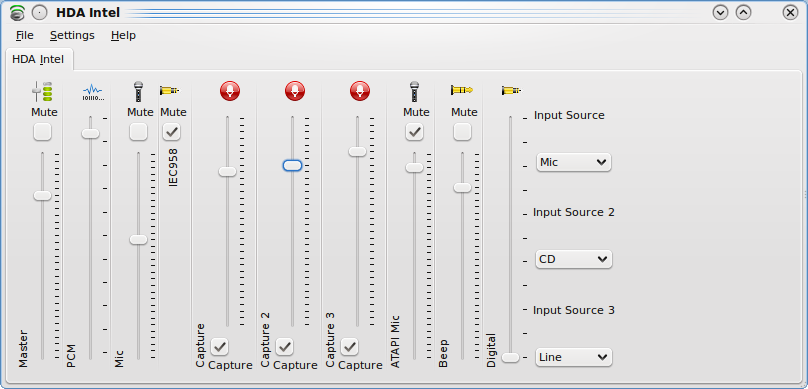Click the red Capture record icon
This screenshot has height=389, width=808.
tap(230, 91)
